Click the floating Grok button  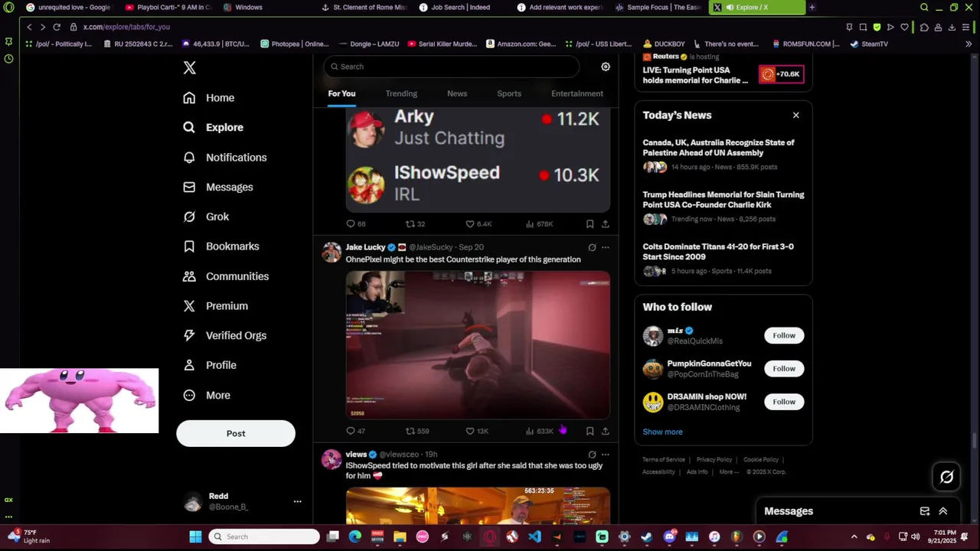(x=947, y=477)
